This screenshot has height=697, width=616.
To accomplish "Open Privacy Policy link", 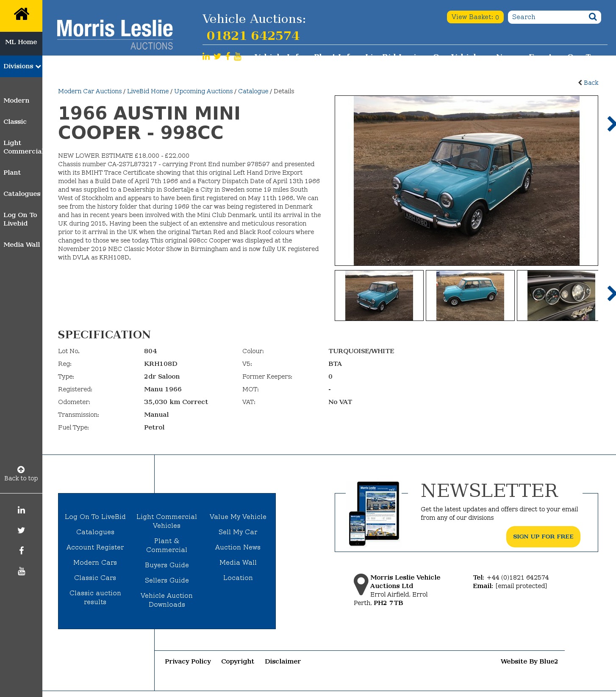I will (188, 661).
